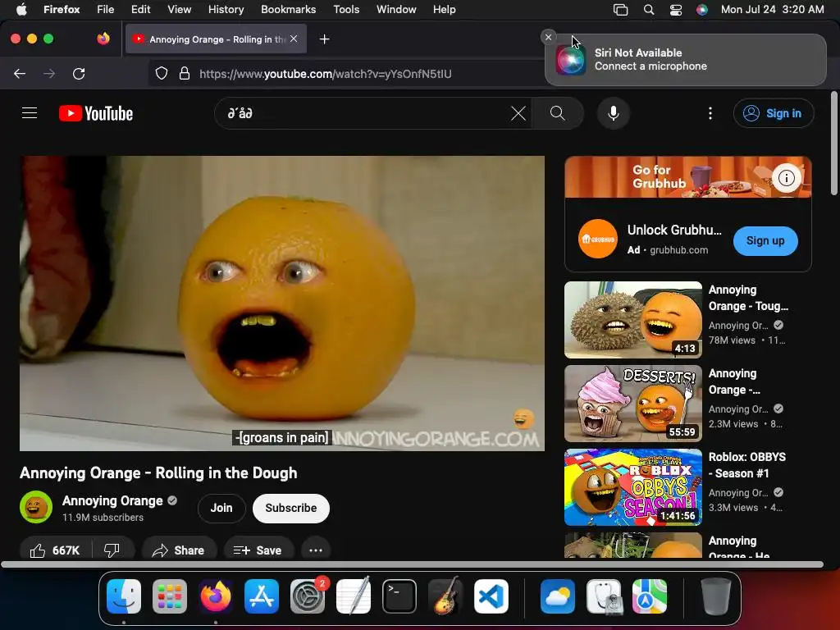The width and height of the screenshot is (840, 630).
Task: Open Control Center in the menu bar
Action: (676, 9)
